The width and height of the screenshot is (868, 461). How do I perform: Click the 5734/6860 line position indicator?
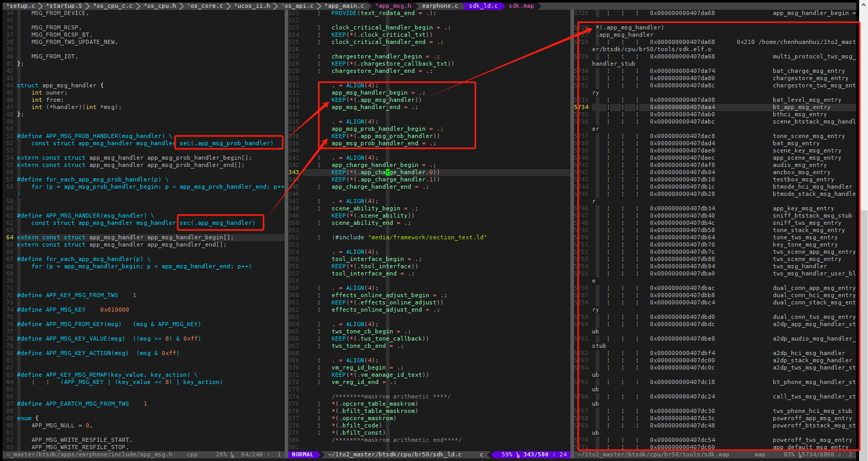pos(819,455)
